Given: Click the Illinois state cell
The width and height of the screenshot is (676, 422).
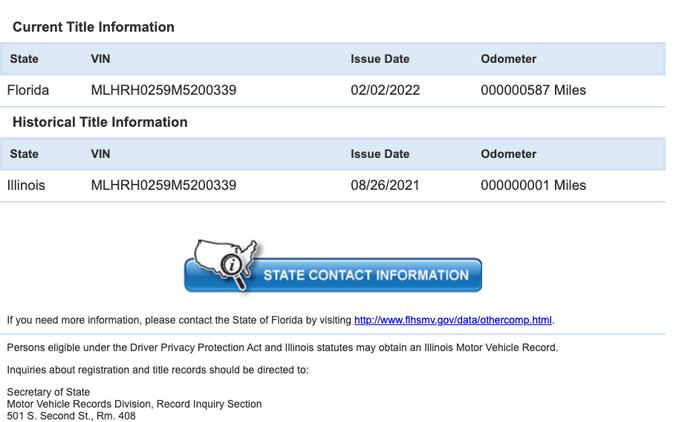Looking at the screenshot, I should click(26, 185).
